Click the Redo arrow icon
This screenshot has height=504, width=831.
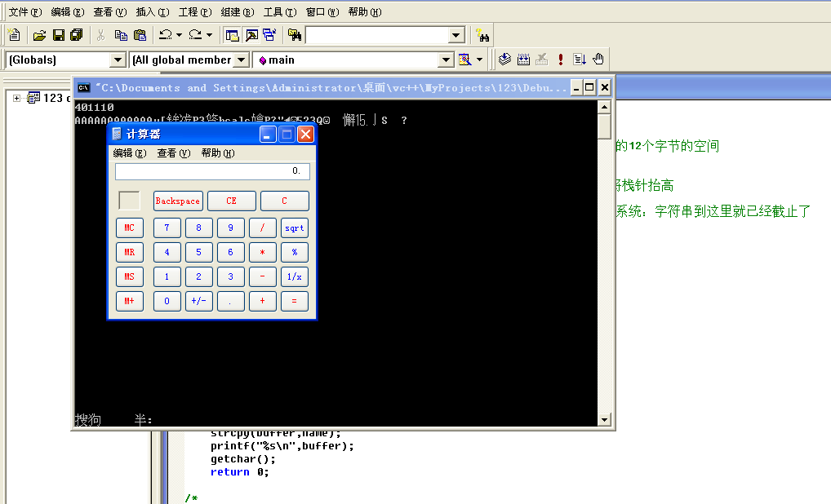click(195, 35)
